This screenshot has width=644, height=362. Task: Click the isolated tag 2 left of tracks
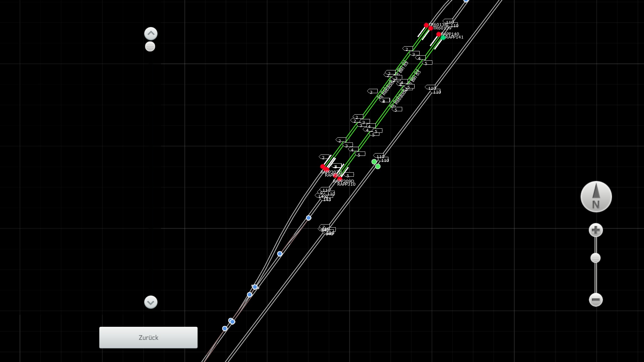coord(372,92)
